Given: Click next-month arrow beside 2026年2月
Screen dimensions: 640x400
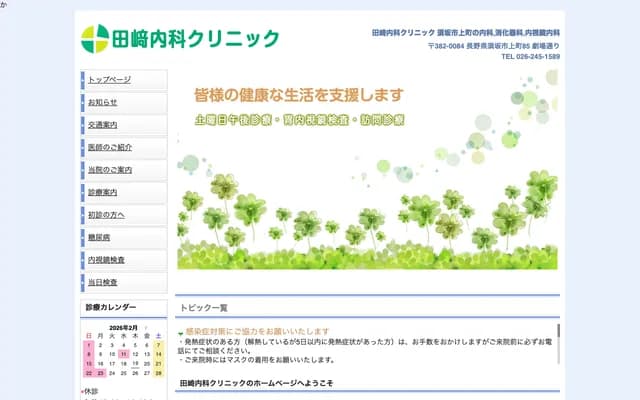Looking at the screenshot, I should pyautogui.click(x=146, y=328).
